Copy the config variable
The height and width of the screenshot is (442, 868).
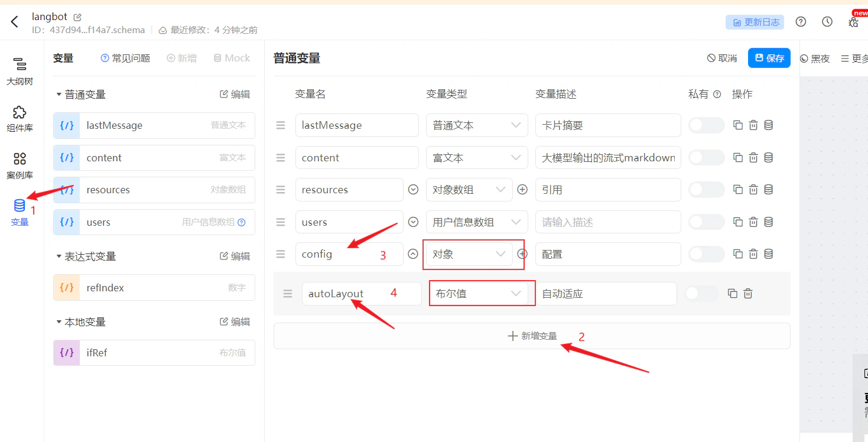pos(738,254)
